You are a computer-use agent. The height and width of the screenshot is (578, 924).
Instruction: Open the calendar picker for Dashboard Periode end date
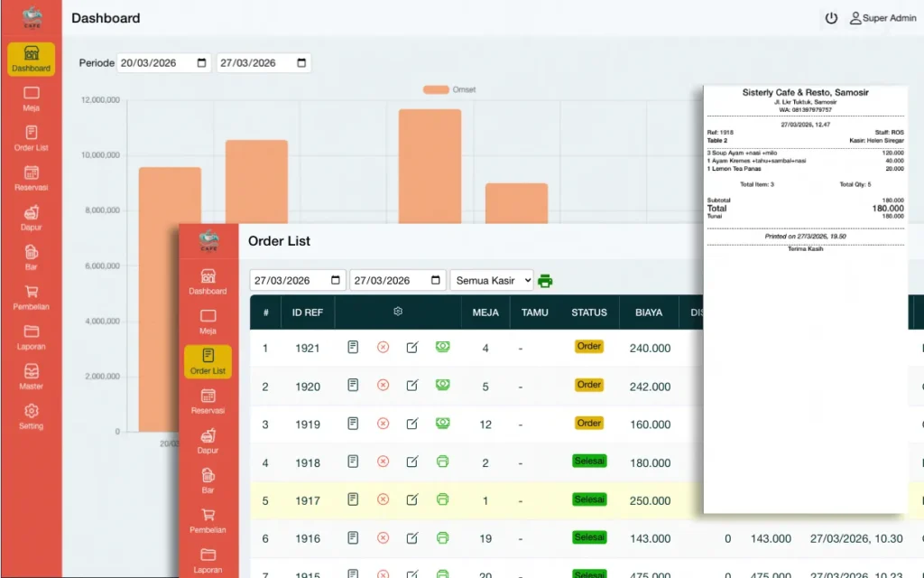pos(301,63)
